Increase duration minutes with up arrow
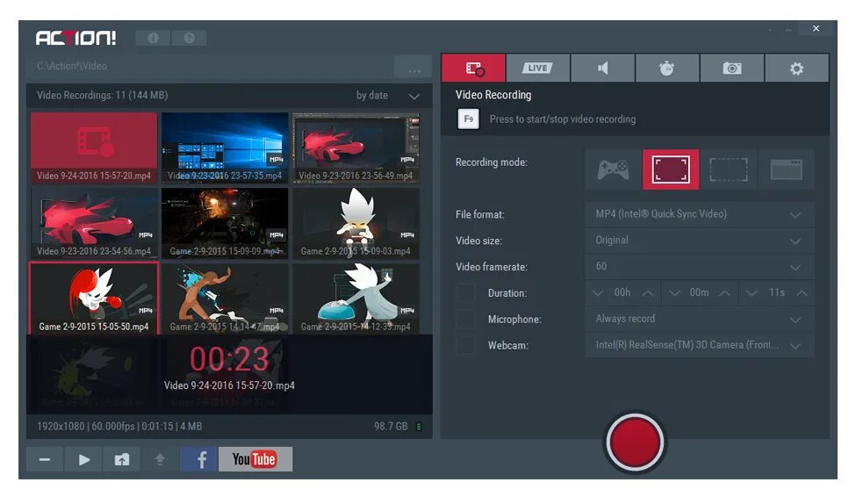 (725, 293)
